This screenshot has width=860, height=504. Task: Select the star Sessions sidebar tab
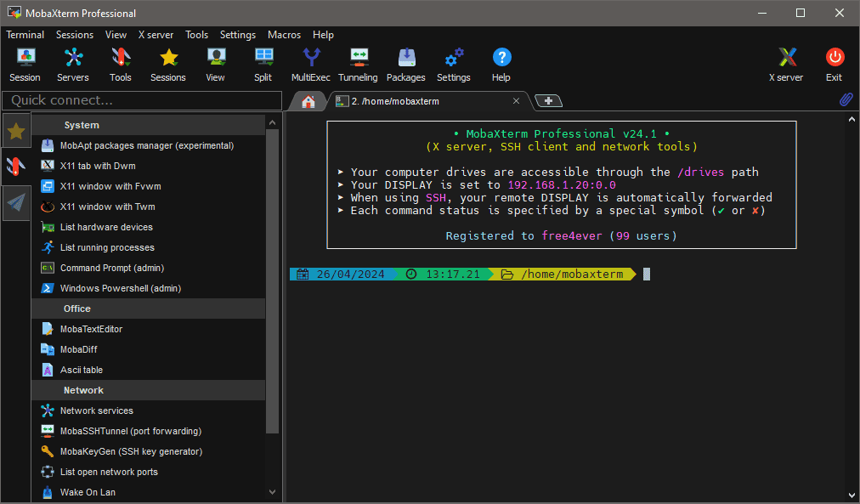[x=16, y=131]
